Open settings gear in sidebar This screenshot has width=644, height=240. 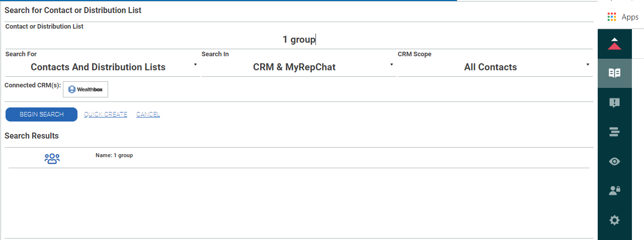coord(614,220)
